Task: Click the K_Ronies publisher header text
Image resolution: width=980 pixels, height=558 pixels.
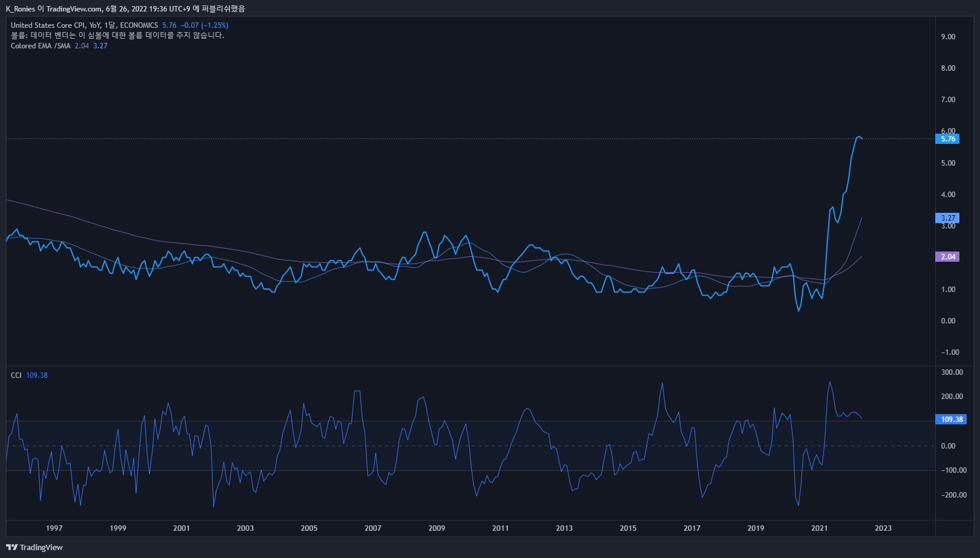Action: tap(125, 9)
